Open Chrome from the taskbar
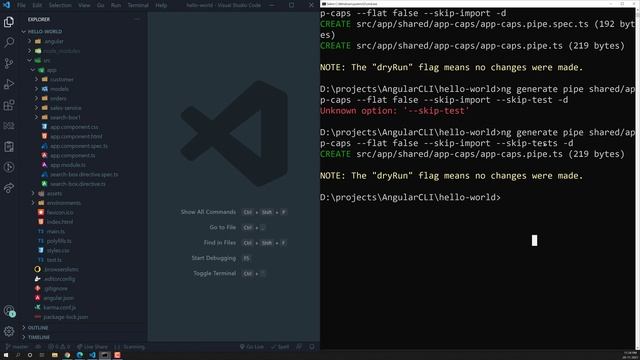The height and width of the screenshot is (360, 640). click(67, 355)
